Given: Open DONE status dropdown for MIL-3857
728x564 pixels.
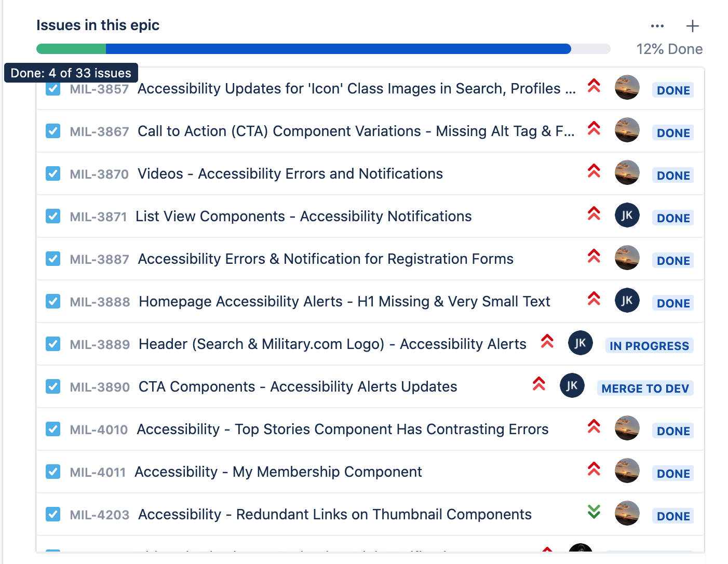Looking at the screenshot, I should pyautogui.click(x=673, y=90).
